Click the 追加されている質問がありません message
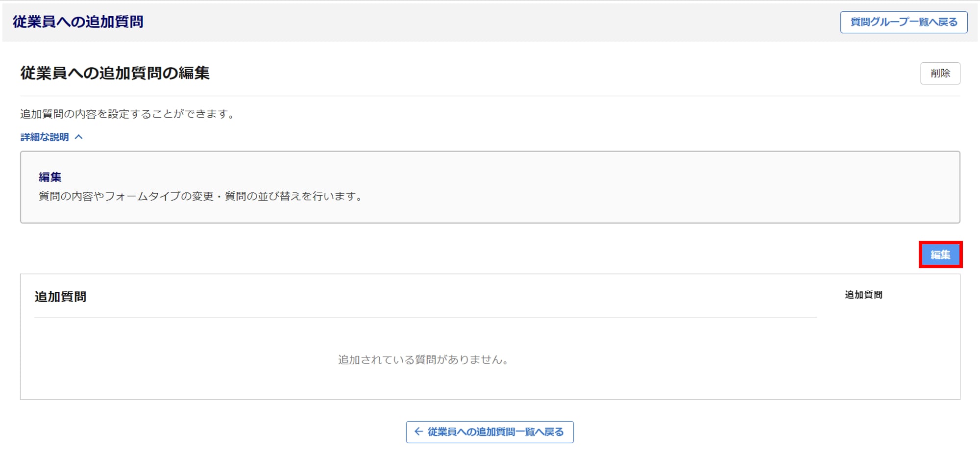This screenshot has height=458, width=980. [424, 359]
